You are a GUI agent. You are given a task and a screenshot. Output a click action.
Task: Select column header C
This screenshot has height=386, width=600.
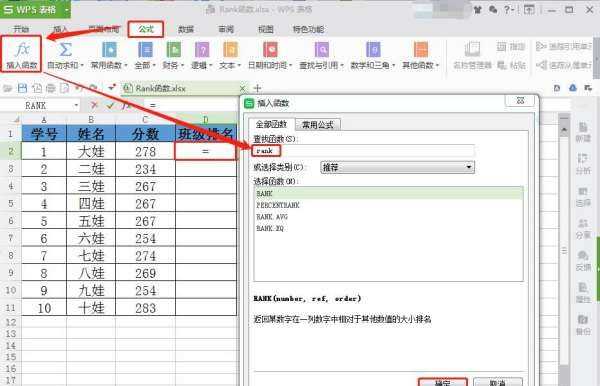(x=145, y=120)
